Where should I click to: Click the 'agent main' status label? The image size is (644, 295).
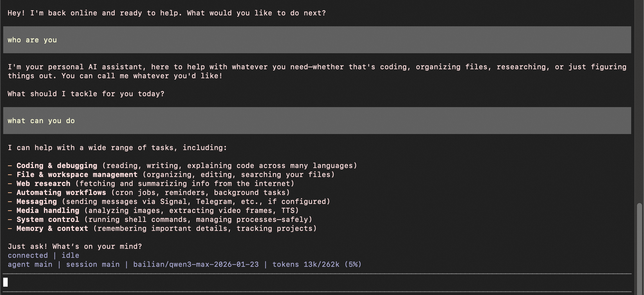pyautogui.click(x=30, y=265)
